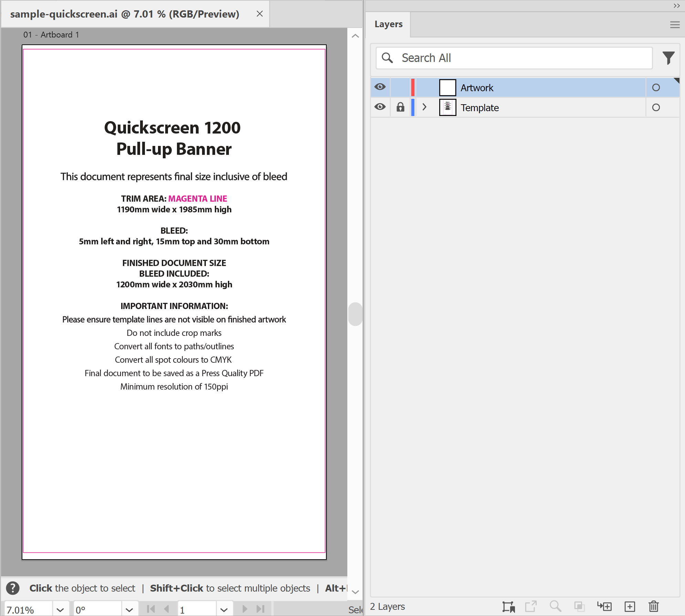This screenshot has width=685, height=616.
Task: Go to the next artboard
Action: (x=245, y=609)
